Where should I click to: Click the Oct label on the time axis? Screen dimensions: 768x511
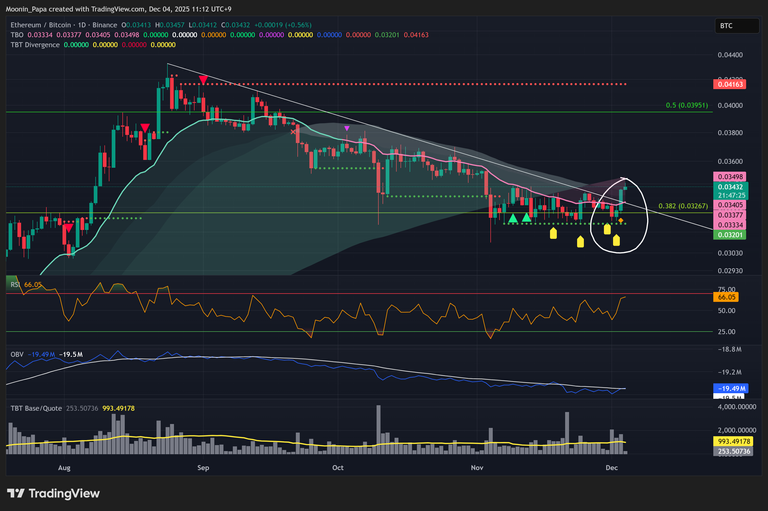[x=338, y=466]
